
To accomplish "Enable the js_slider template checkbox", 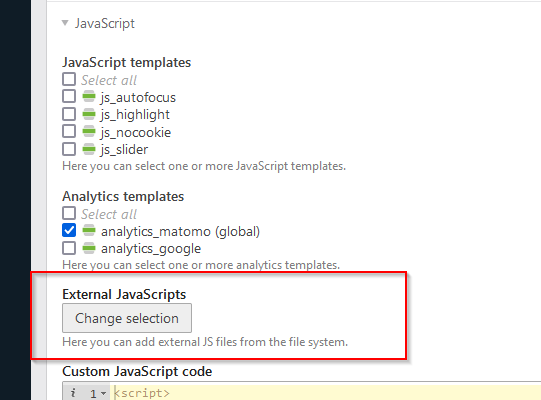I will pos(69,149).
